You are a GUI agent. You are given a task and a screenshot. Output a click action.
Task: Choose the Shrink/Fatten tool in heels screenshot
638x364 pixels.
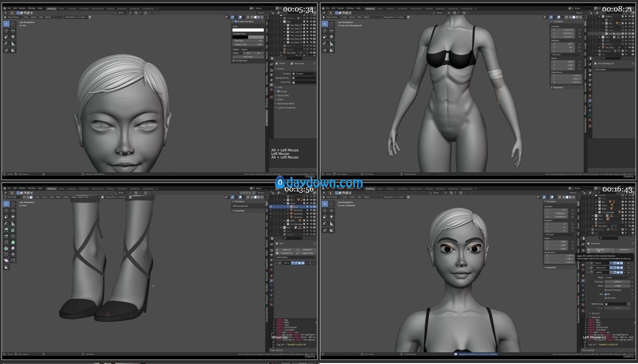coord(13,254)
